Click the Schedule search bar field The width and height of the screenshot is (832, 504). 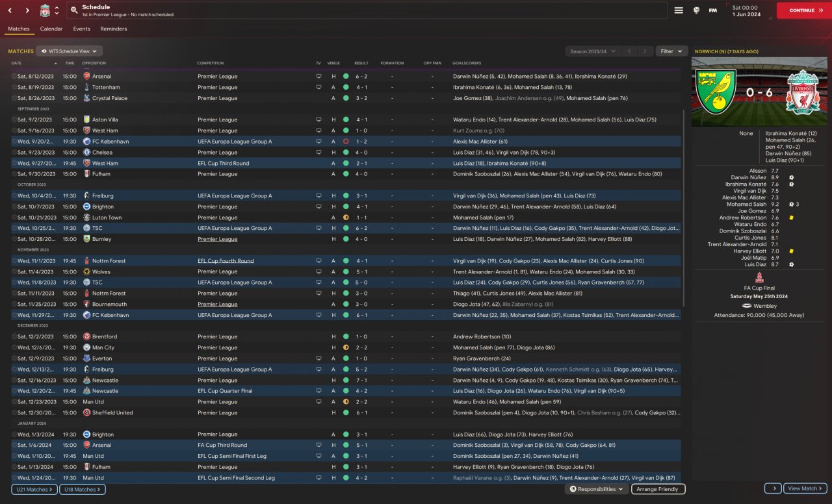(367, 10)
